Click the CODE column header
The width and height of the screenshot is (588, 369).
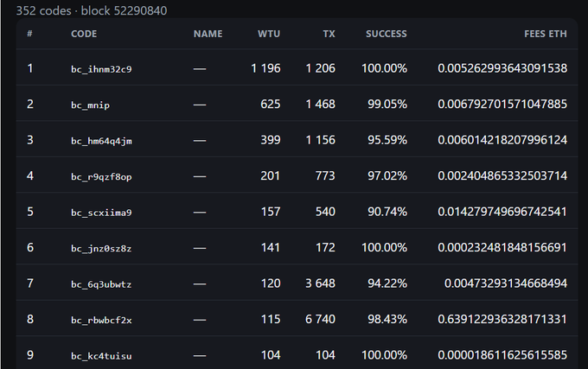pyautogui.click(x=84, y=34)
